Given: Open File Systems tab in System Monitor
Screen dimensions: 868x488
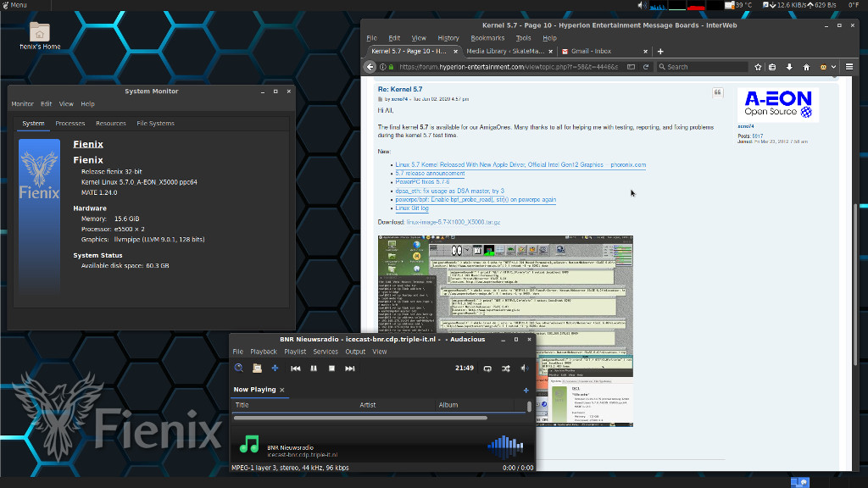Looking at the screenshot, I should click(x=156, y=124).
